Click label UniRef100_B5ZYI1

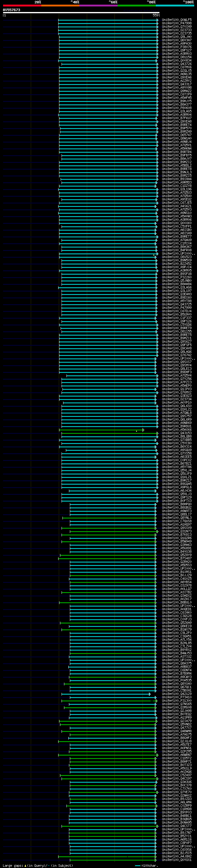tap(177, 836)
